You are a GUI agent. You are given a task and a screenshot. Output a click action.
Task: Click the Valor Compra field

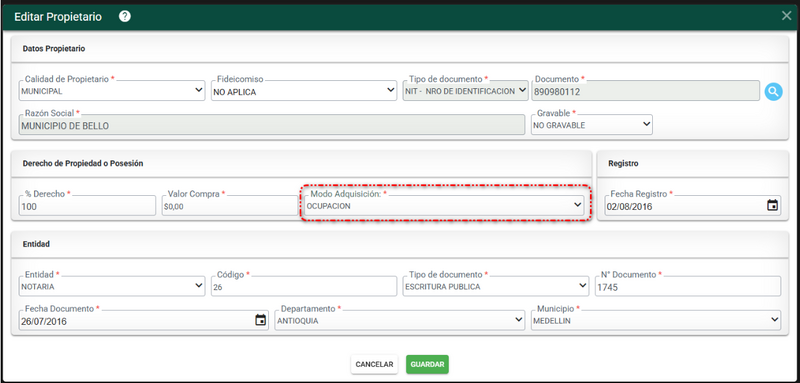[x=230, y=206]
